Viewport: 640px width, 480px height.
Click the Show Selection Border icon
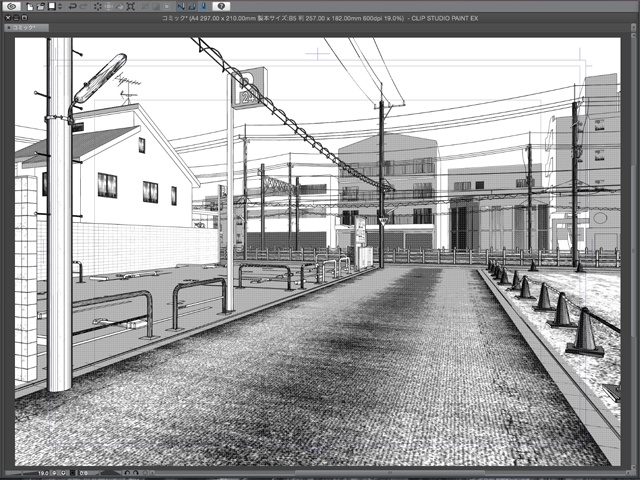167,7
